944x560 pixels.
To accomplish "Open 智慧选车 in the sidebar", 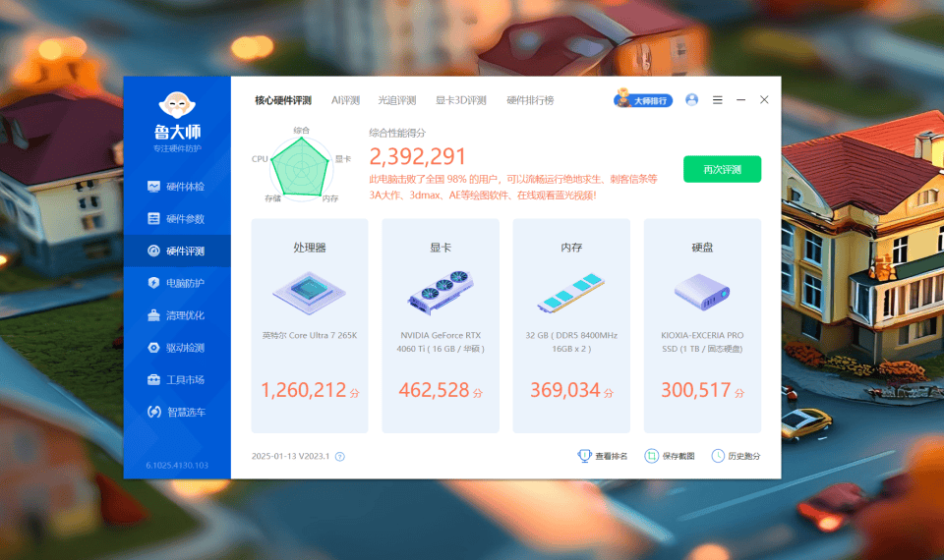I will click(x=177, y=412).
